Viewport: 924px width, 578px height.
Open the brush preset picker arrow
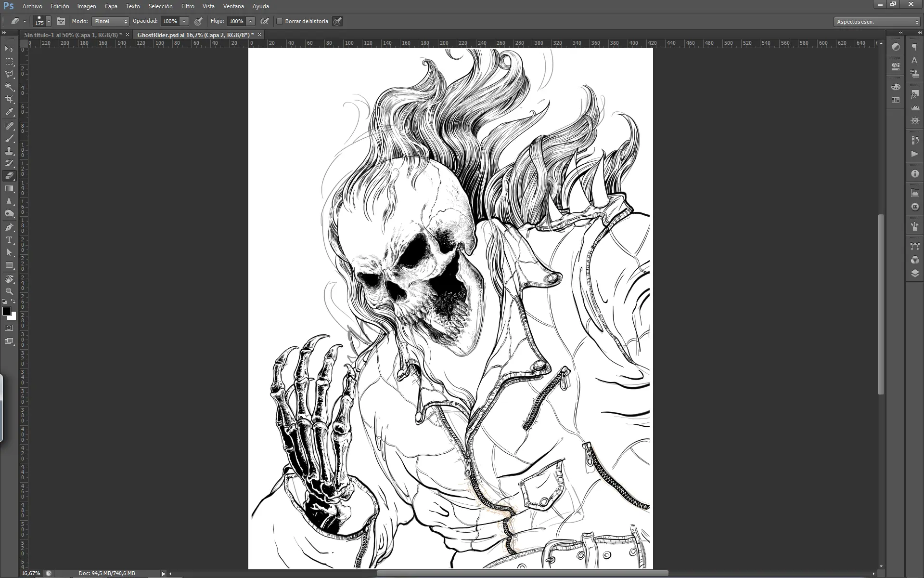[49, 21]
